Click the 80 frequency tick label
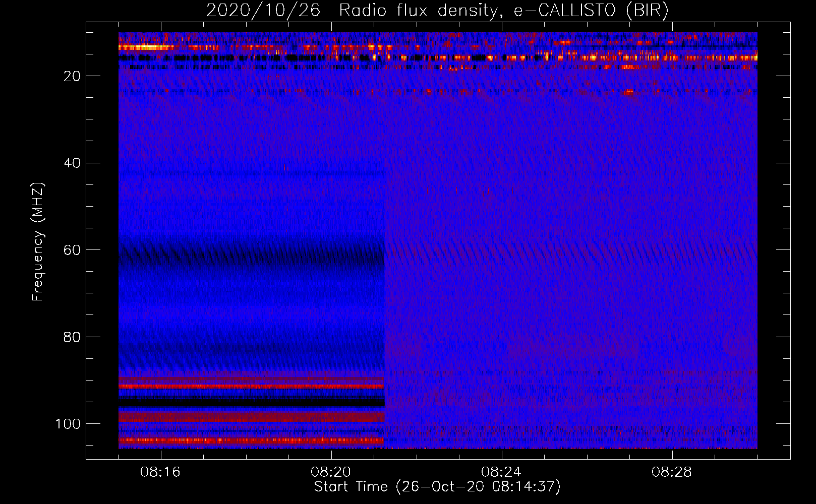Image resolution: width=816 pixels, height=504 pixels. click(72, 337)
